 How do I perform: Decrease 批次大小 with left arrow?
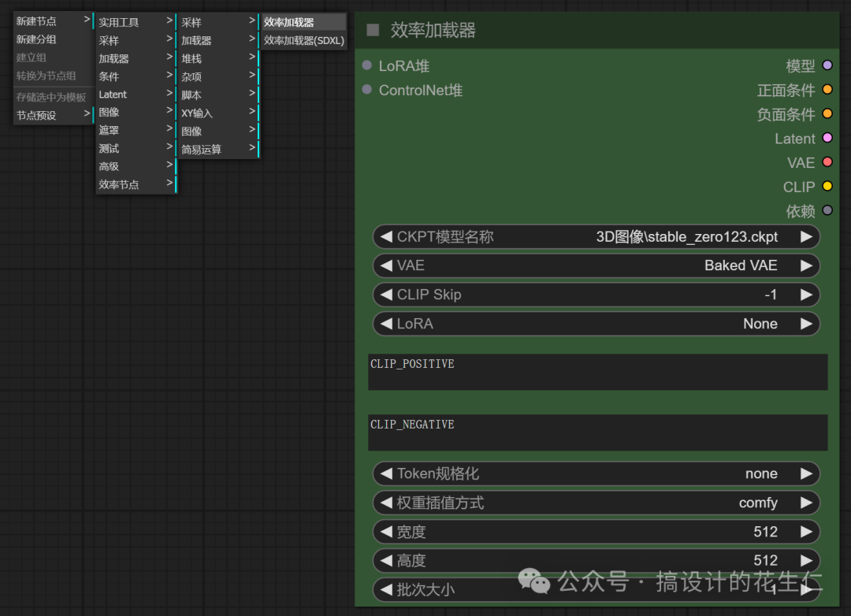click(386, 590)
